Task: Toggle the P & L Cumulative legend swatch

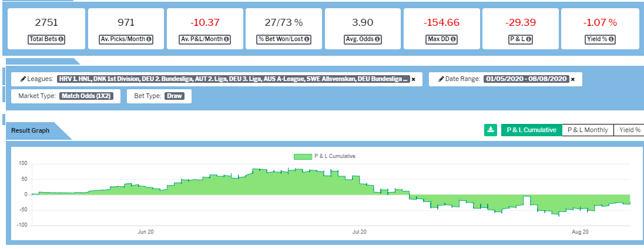Action: (x=303, y=156)
